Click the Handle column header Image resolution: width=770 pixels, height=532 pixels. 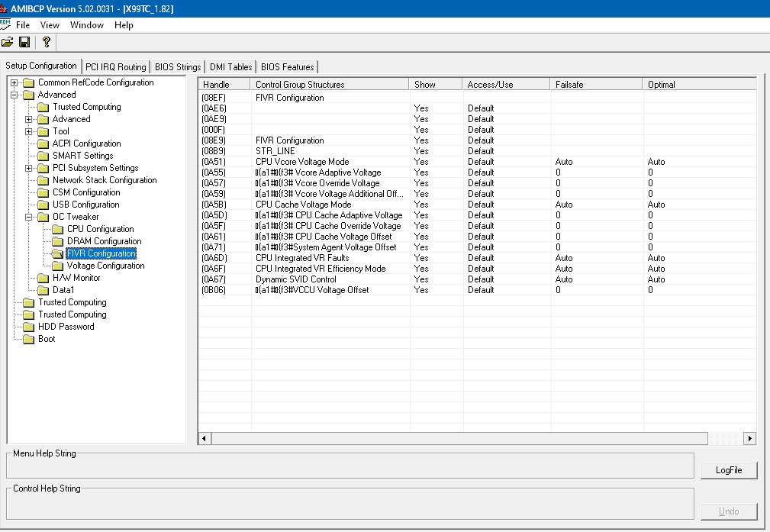(x=224, y=85)
